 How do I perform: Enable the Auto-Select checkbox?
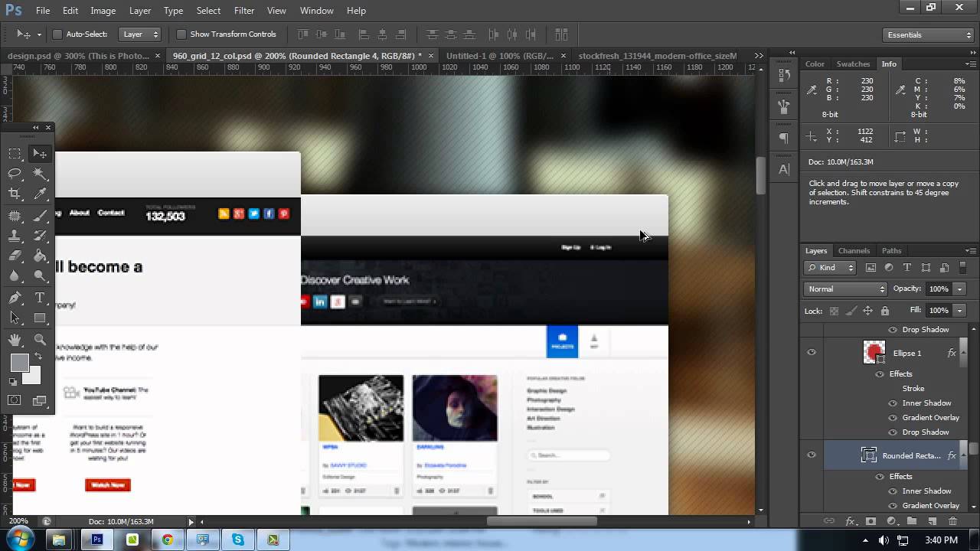pos(57,34)
